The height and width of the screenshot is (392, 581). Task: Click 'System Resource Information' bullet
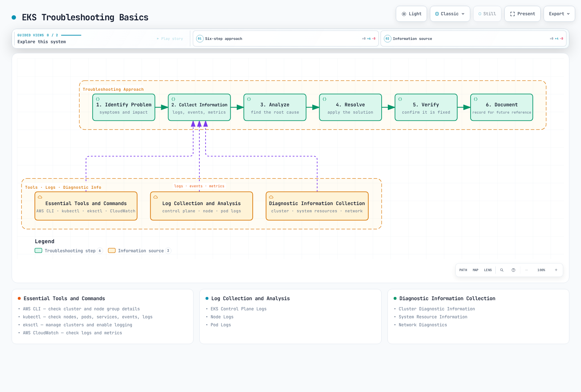tap(433, 317)
